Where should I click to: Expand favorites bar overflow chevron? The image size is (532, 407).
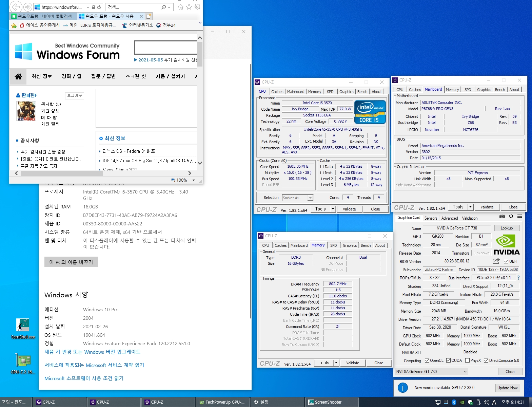200,22
